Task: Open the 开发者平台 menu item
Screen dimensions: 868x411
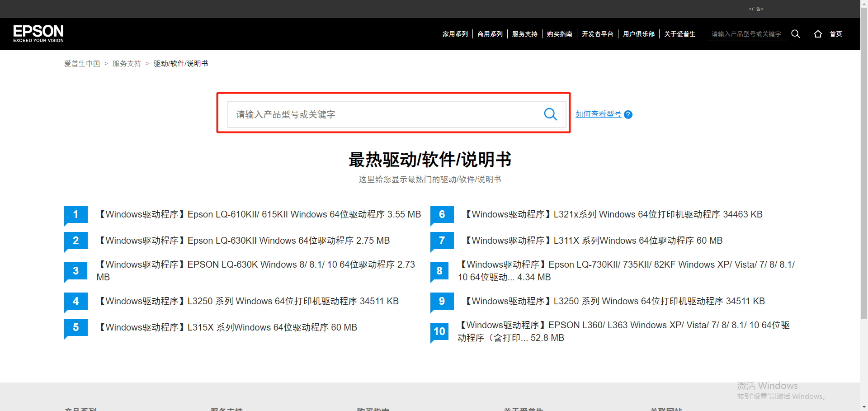Action: [x=597, y=34]
